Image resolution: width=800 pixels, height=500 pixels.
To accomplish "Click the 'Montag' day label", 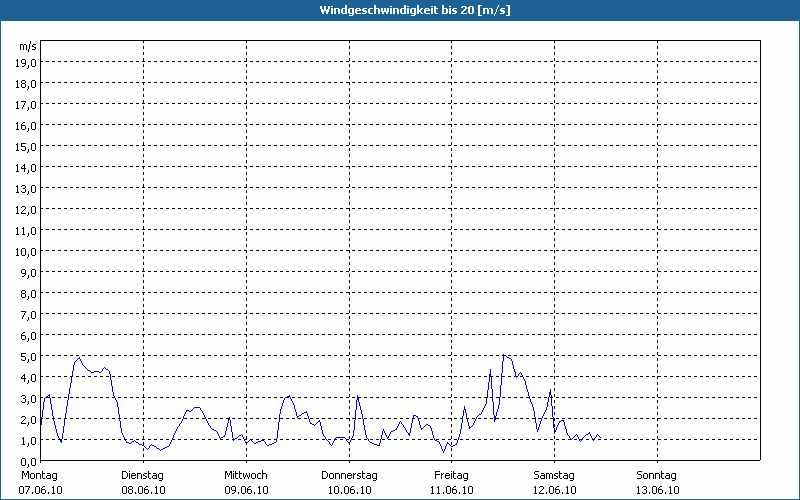I will click(39, 476).
